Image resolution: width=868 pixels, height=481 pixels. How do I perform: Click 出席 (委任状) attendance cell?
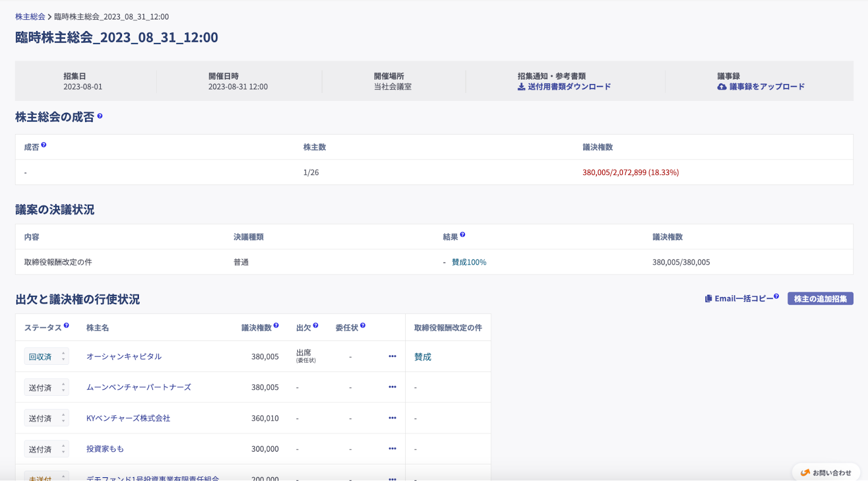point(306,356)
